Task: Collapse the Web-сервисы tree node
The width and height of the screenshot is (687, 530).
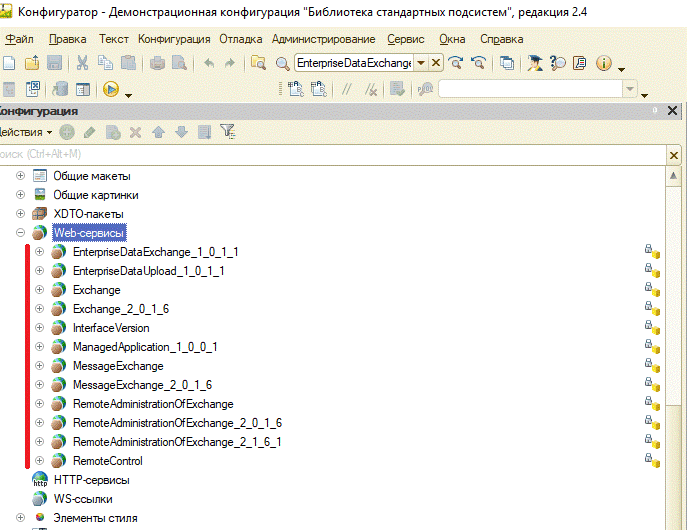Action: (x=20, y=233)
